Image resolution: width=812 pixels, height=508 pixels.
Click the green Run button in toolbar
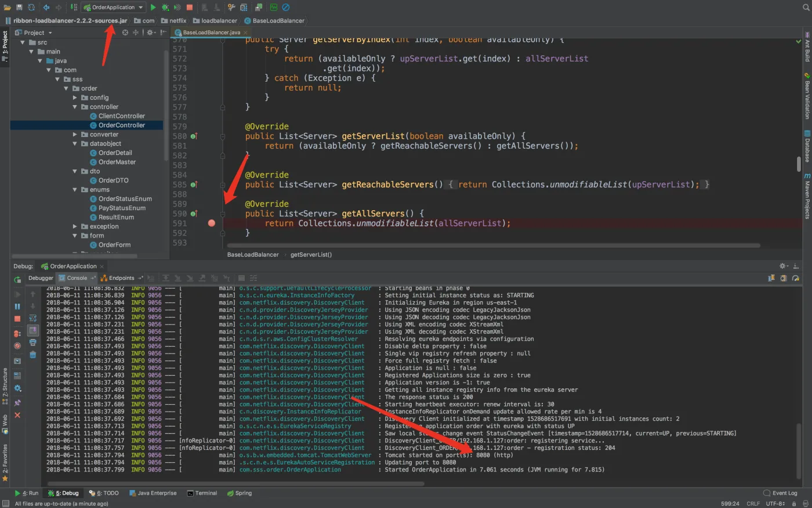pyautogui.click(x=153, y=8)
